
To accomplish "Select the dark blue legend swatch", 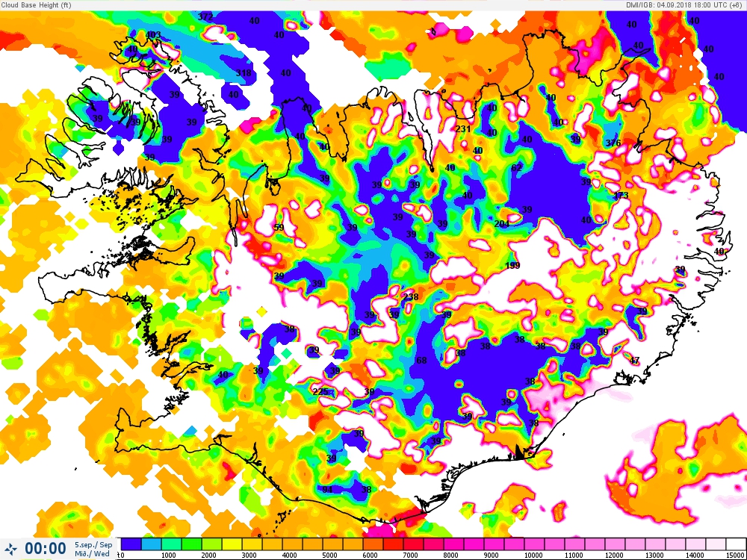I will coord(131,544).
